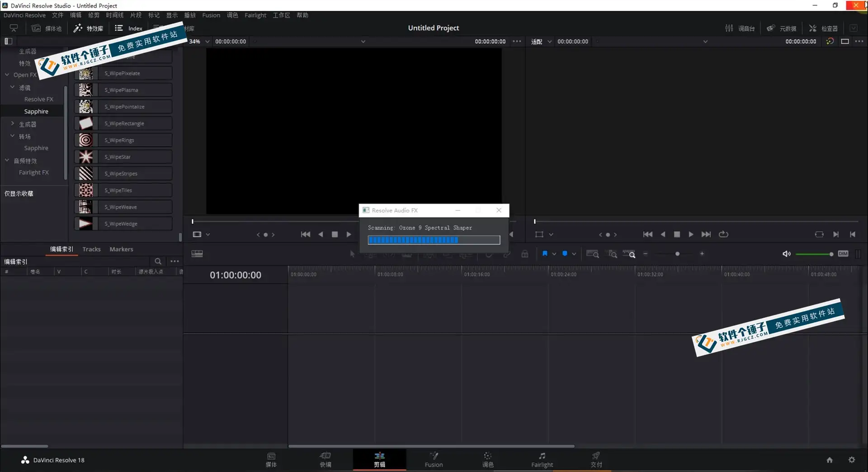Collapse the 音频特效 audio effects group

(7, 160)
